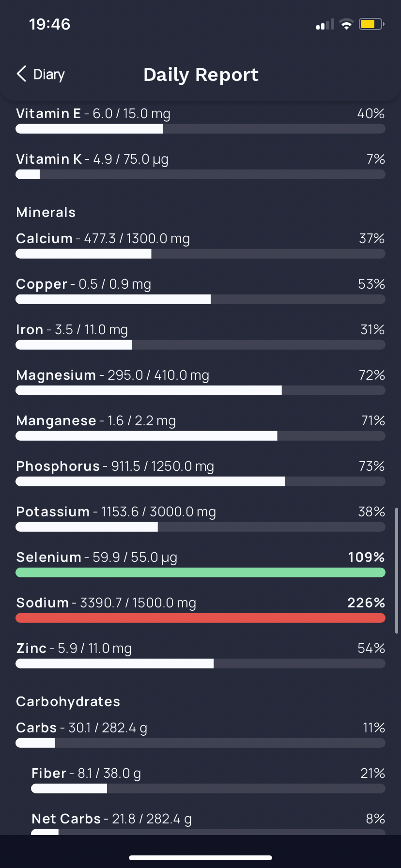
Task: Tap the back chevron icon beside Diary
Action: tap(21, 74)
